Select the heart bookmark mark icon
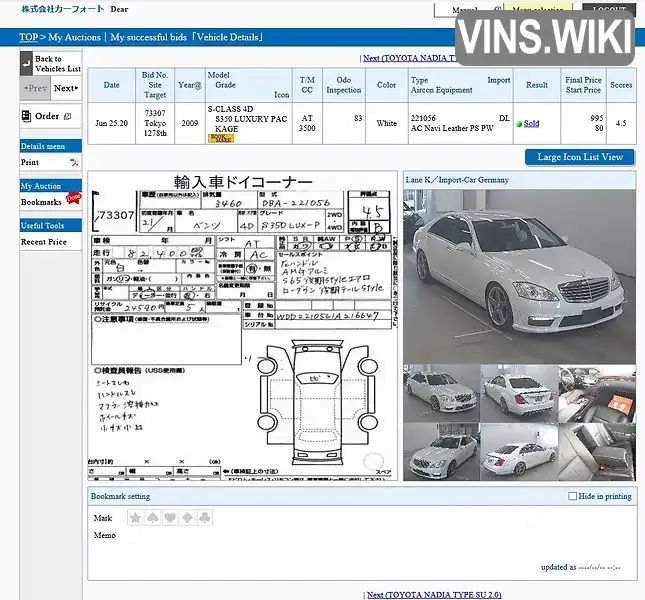Viewport: 645px width, 600px height. [x=170, y=518]
